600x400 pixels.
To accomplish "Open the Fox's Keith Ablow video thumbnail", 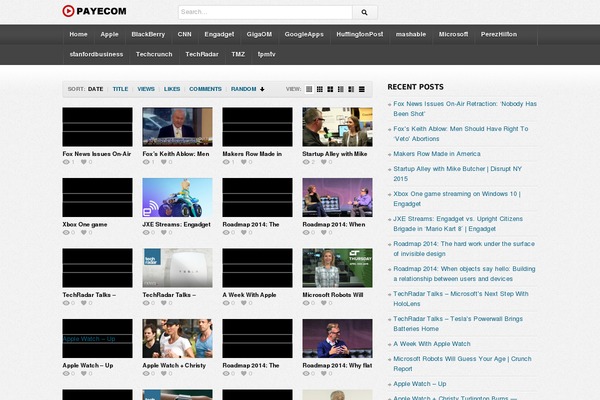I will 178,127.
